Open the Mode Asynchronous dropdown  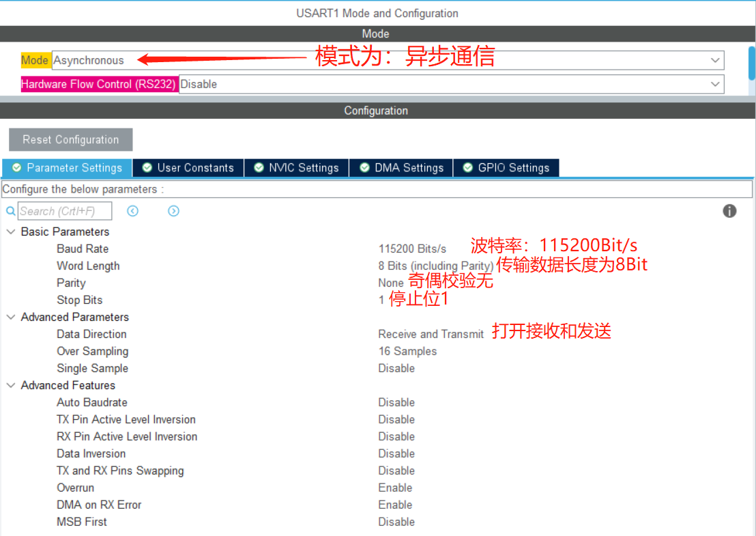point(388,60)
